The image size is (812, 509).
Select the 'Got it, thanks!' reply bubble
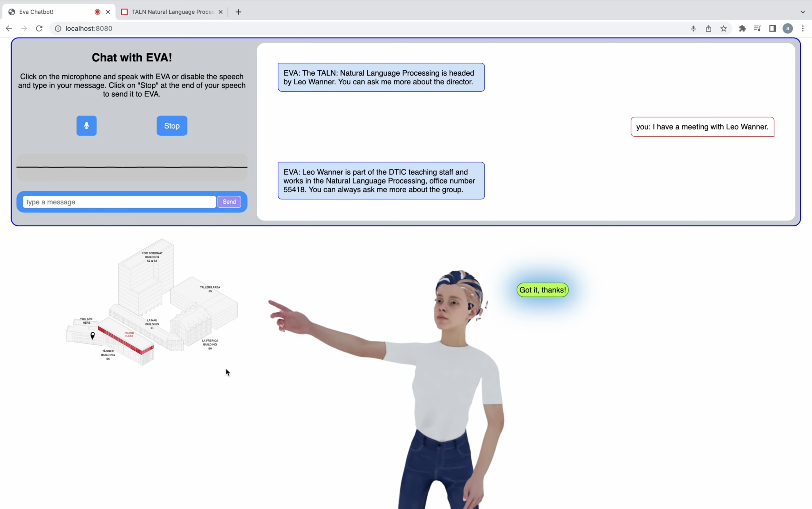(x=542, y=290)
